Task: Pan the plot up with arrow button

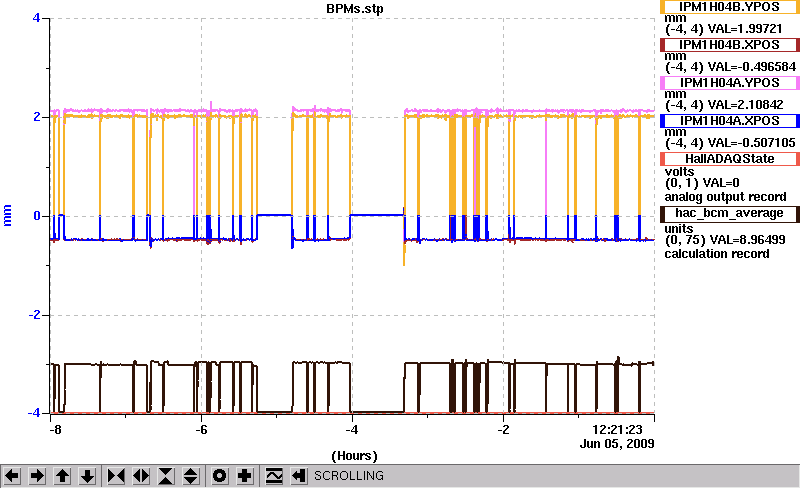Action: (62, 476)
